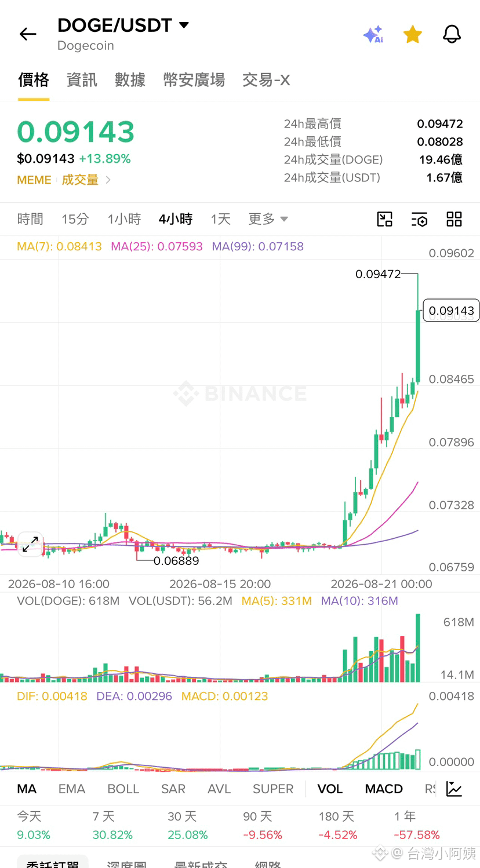Tap the 0.06889 low price marker

point(176,560)
